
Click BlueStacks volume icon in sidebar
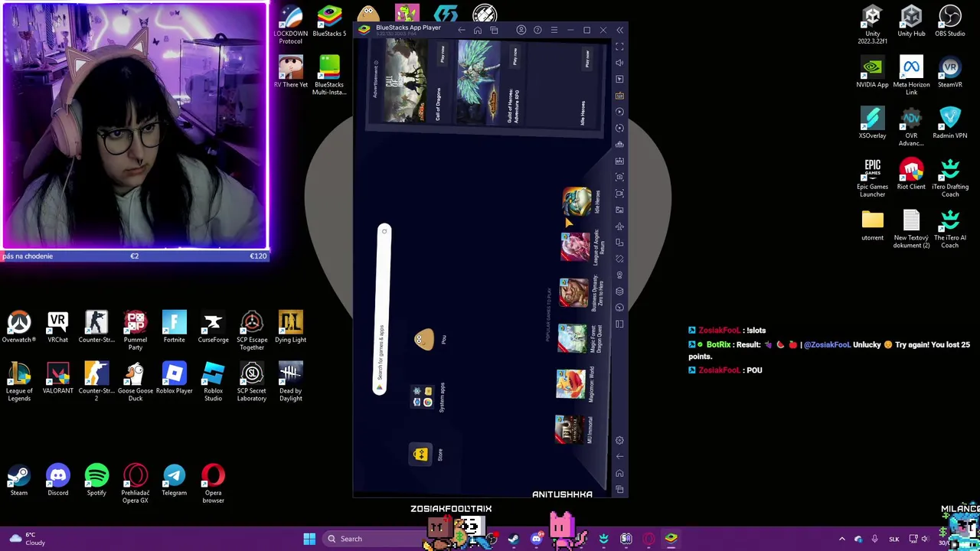(x=619, y=63)
